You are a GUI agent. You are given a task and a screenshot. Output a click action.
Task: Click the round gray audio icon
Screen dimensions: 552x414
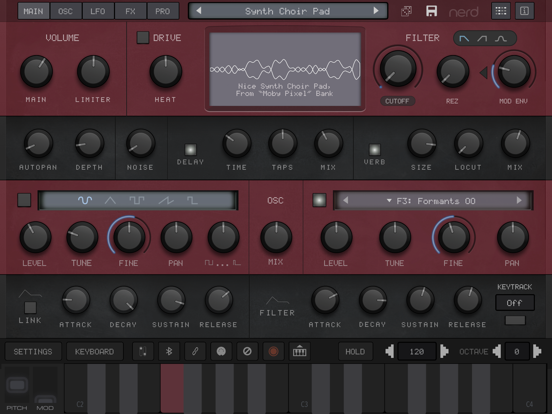[x=221, y=351]
